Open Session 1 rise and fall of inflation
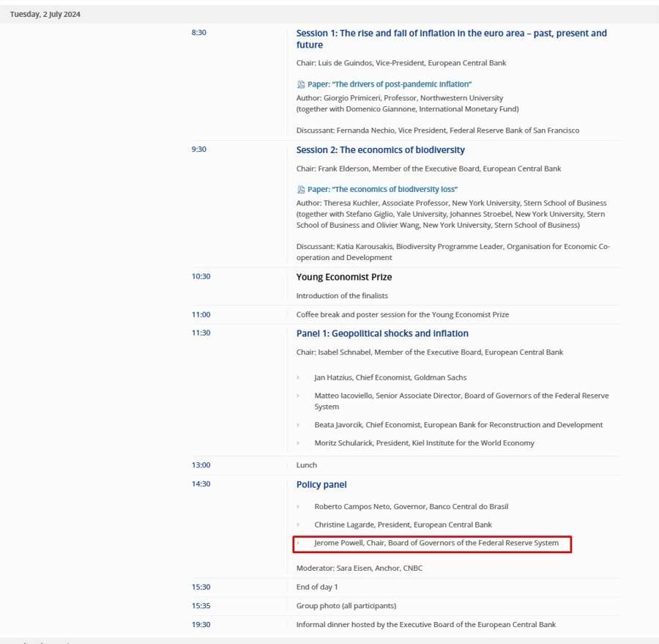This screenshot has height=644, width=659. point(451,39)
